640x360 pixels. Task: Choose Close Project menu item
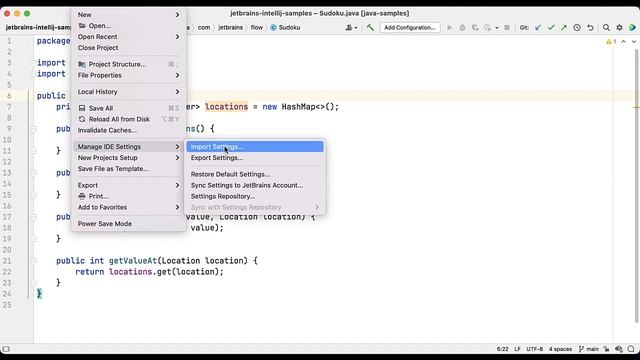(129, 48)
